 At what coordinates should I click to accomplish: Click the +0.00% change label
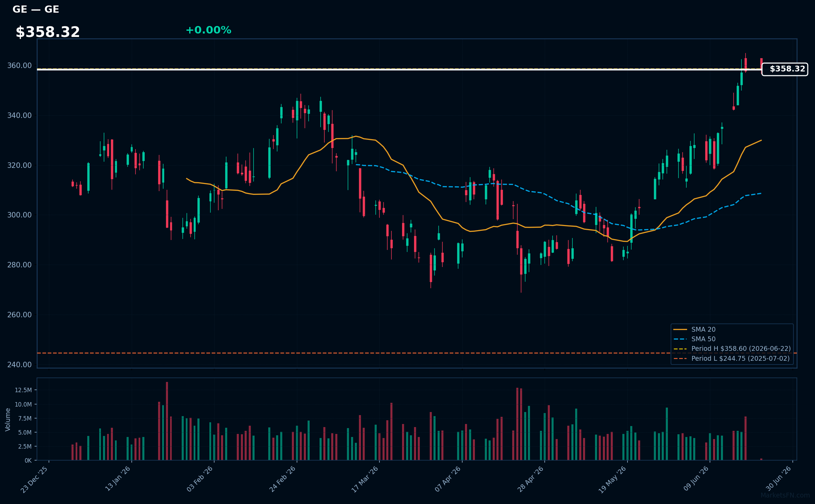click(208, 30)
